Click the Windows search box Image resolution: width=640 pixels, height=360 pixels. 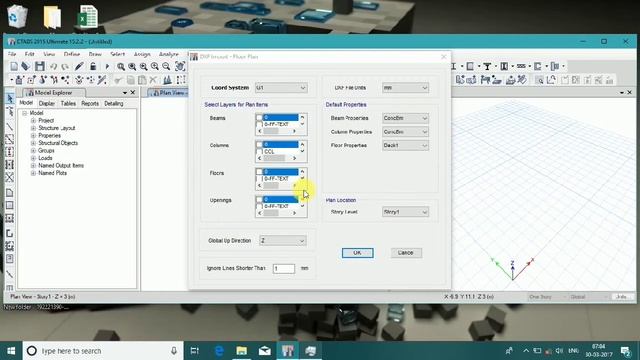click(x=102, y=351)
